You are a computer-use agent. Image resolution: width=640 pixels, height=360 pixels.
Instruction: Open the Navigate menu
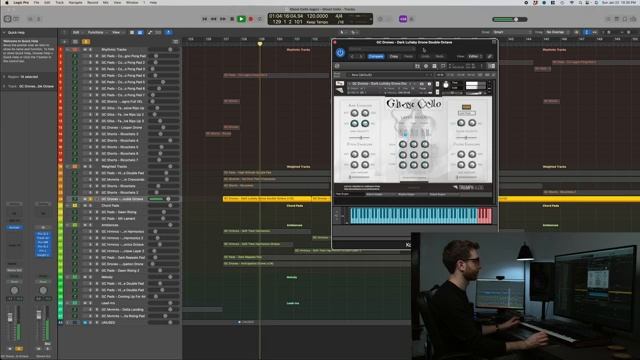point(76,2)
